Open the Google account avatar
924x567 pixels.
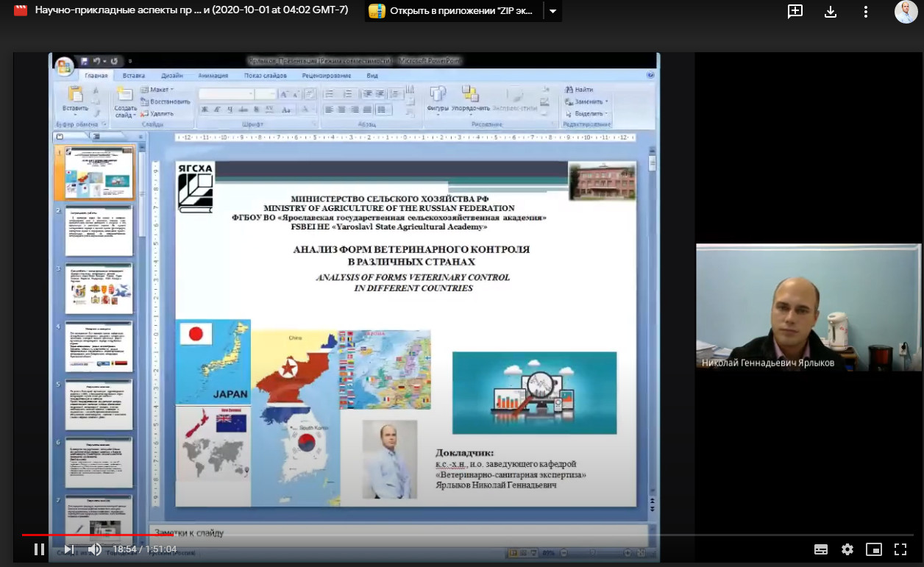(906, 11)
